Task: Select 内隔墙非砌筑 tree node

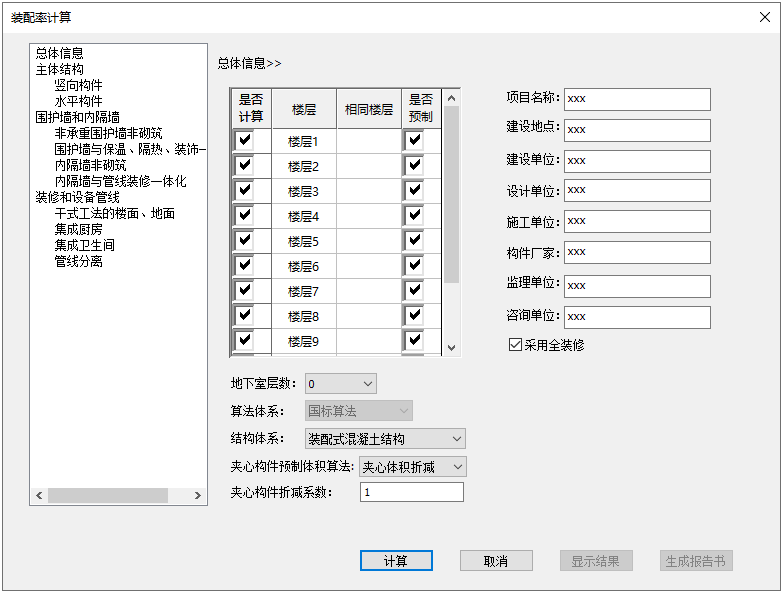Action: pos(90,165)
